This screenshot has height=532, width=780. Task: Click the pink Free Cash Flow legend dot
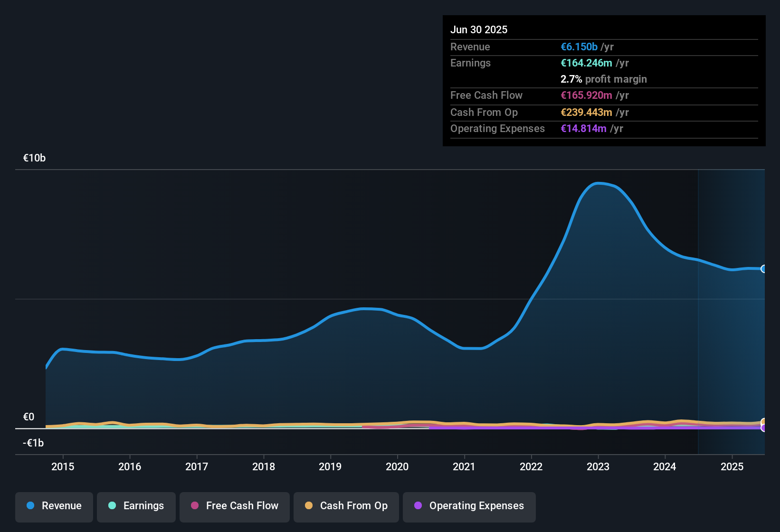[195, 506]
